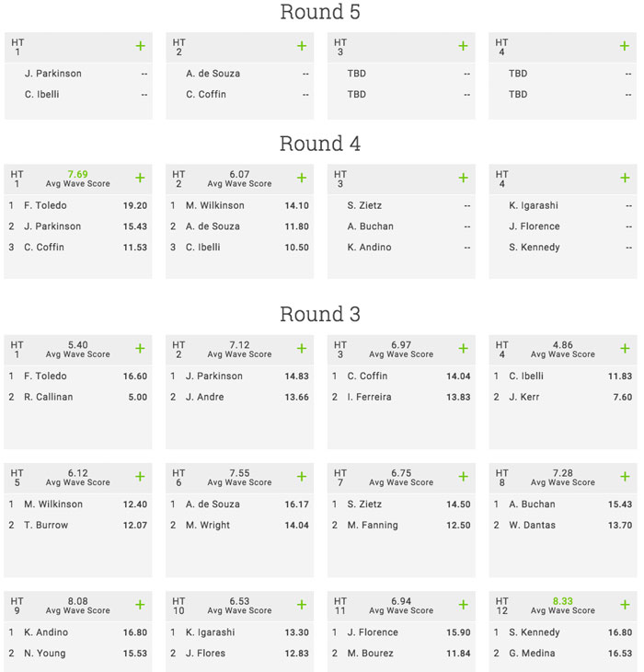Select F. Toledo in Round 4 Heat 1
This screenshot has height=672, width=644.
click(x=45, y=205)
